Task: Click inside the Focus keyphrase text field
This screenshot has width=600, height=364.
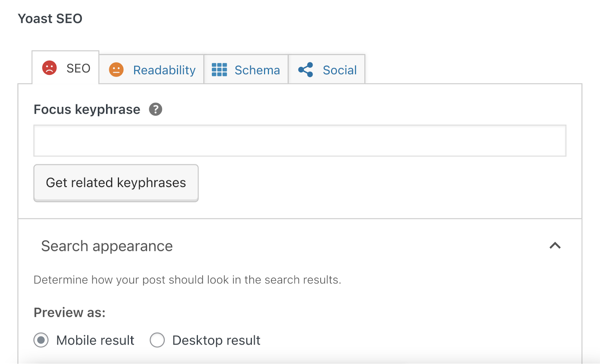Action: pos(300,140)
